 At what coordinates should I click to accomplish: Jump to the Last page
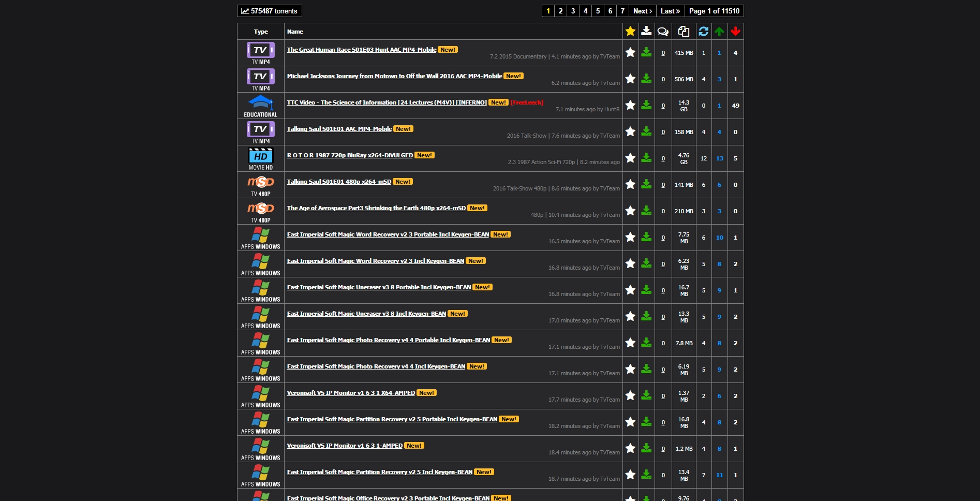[x=670, y=11]
